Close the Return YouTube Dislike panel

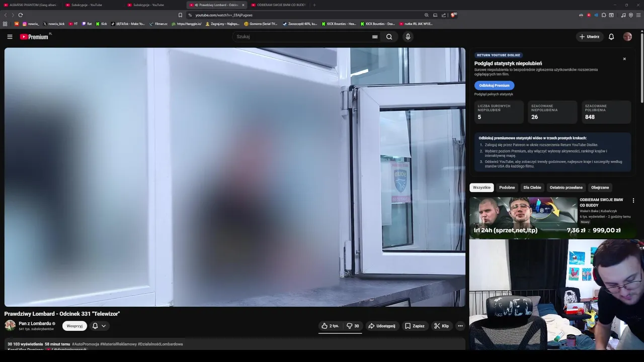click(624, 59)
